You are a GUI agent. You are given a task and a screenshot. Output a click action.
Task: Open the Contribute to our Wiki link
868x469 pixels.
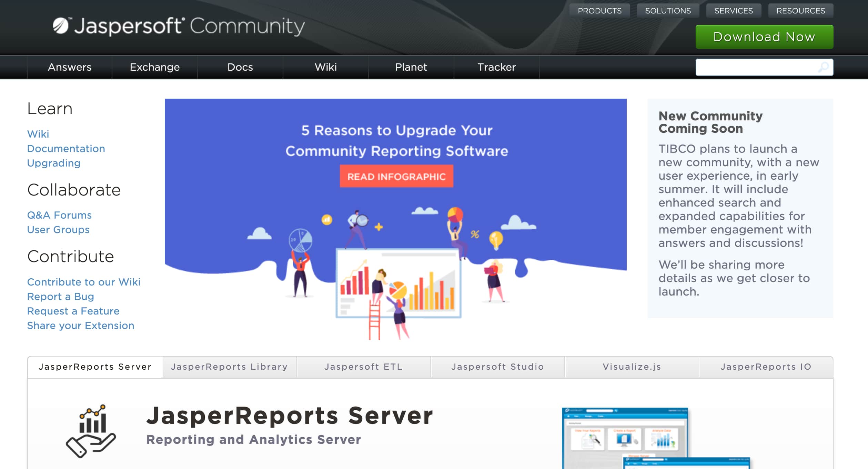click(84, 282)
